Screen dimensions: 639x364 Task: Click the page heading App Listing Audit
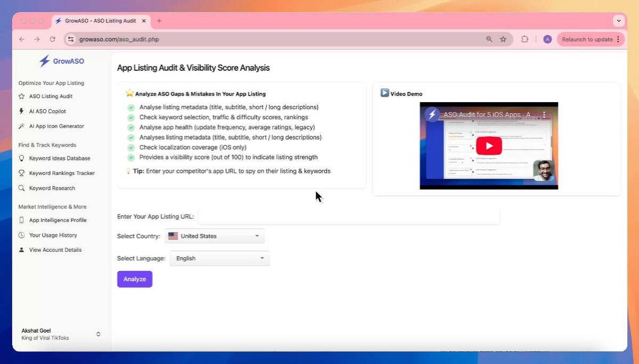[x=193, y=68]
